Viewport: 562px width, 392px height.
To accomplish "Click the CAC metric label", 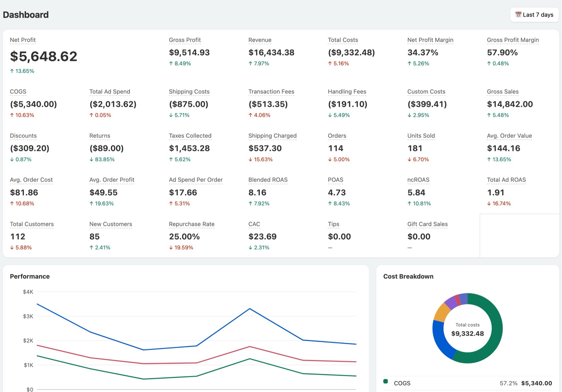I will [x=254, y=224].
